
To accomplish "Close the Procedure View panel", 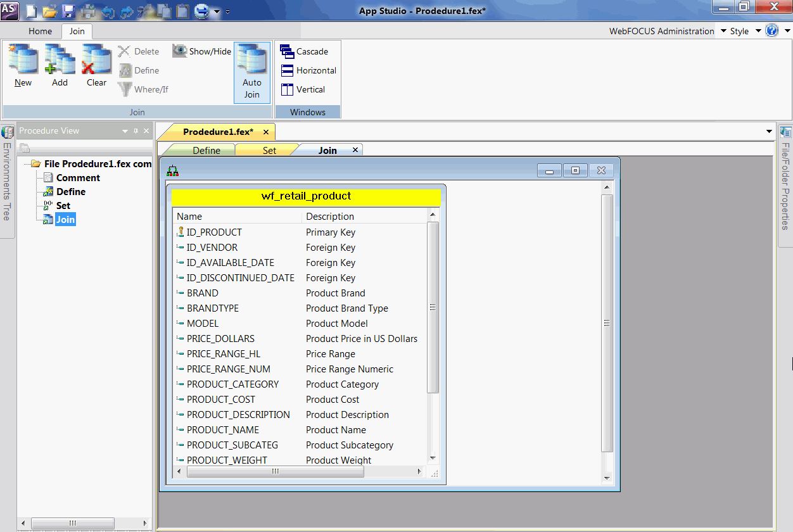I will pos(146,131).
